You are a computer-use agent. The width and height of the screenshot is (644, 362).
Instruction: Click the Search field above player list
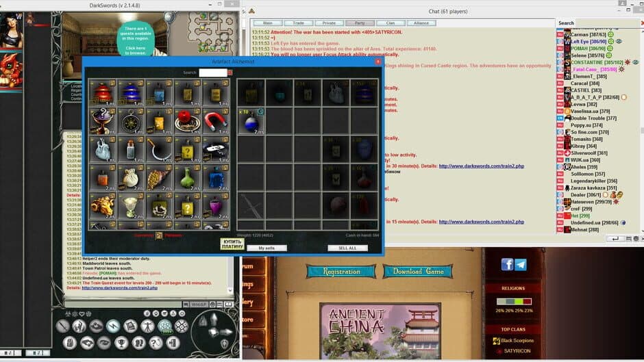click(608, 23)
